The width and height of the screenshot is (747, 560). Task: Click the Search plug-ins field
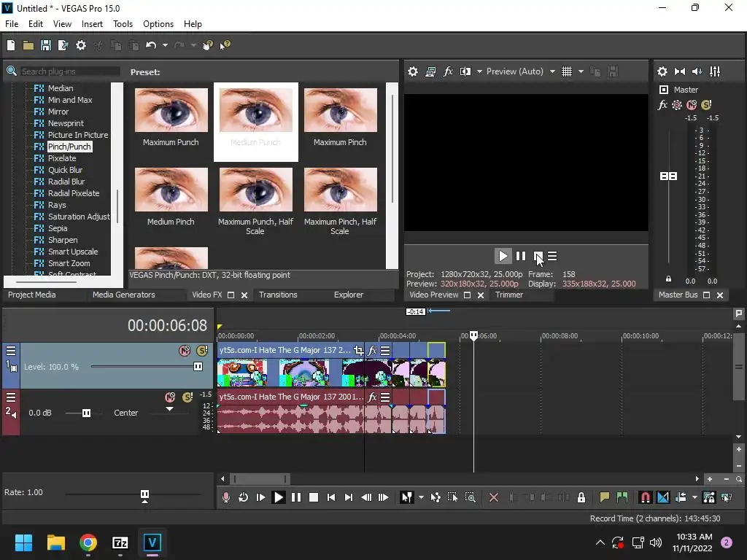(x=70, y=71)
